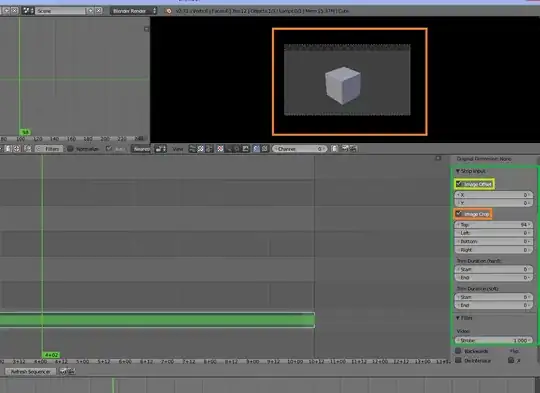This screenshot has width=540, height=393.
Task: Open the Nearest pivot dropdown
Action: point(141,149)
